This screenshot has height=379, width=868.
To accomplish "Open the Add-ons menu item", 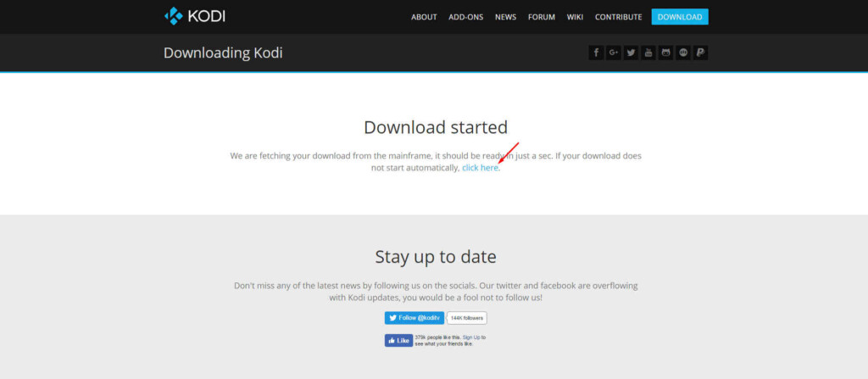I will pos(465,17).
